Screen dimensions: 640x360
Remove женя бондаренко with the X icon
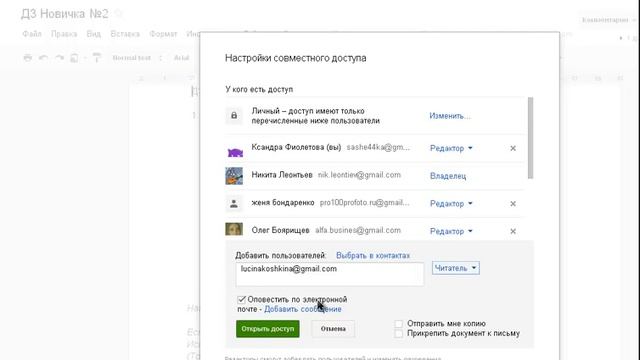[x=513, y=204]
